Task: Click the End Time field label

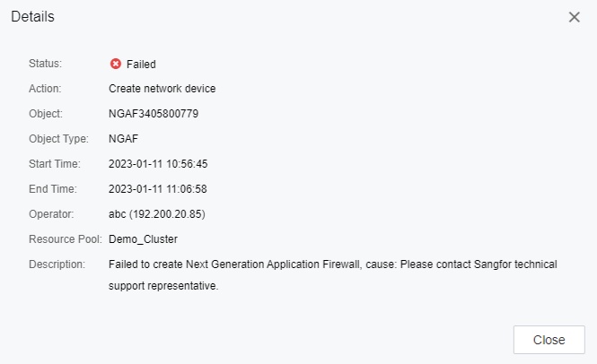Action: pos(54,189)
